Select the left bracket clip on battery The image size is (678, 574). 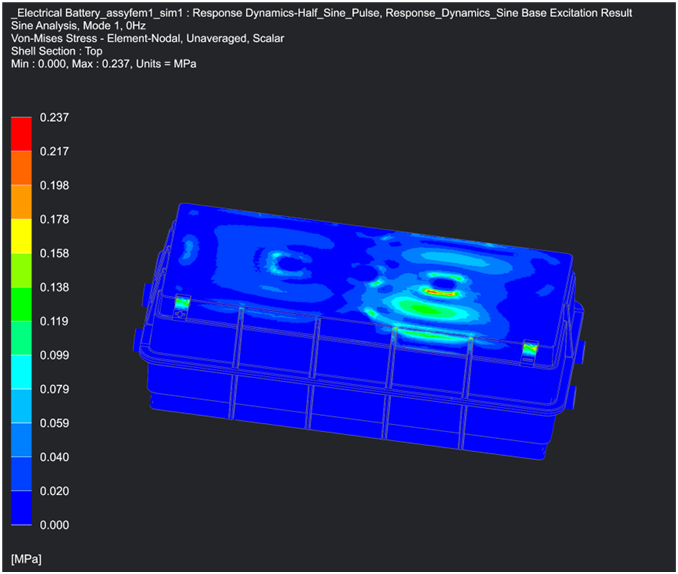[182, 304]
